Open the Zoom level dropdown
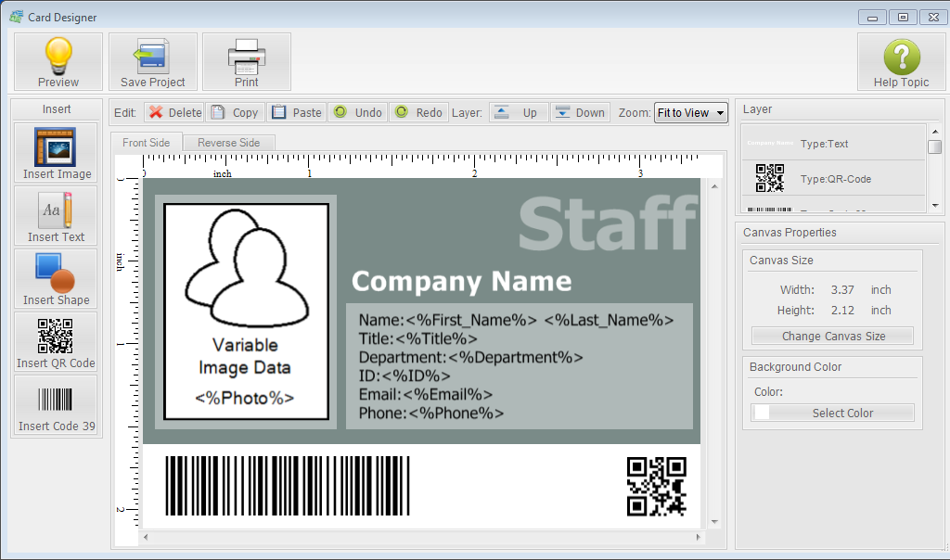Screen dimensions: 950x560 click(692, 112)
